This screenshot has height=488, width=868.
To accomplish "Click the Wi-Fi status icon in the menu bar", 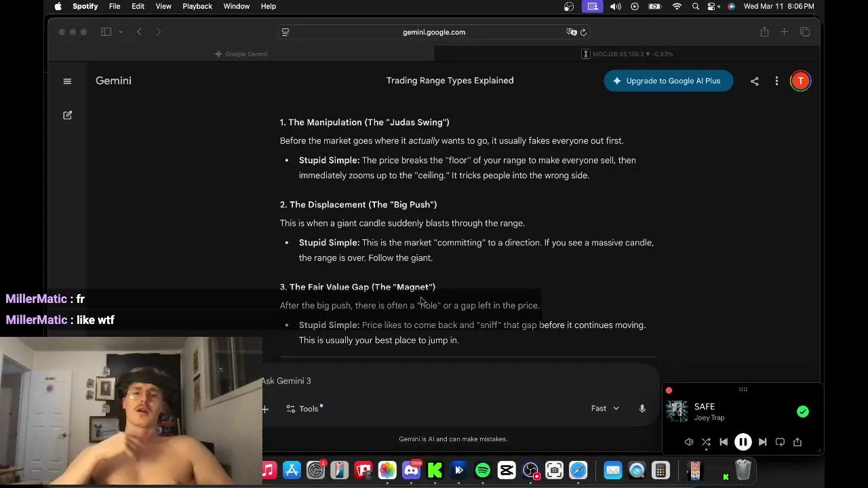I will tap(677, 6).
